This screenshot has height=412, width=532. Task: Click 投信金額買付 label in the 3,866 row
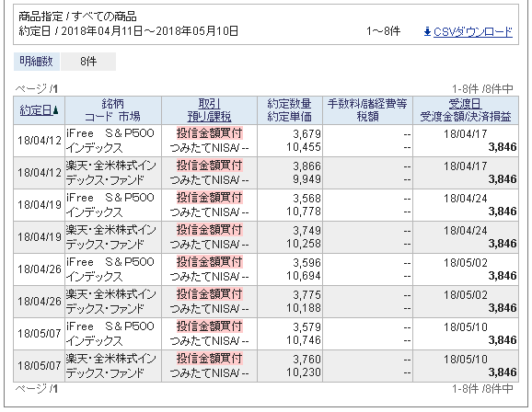tap(209, 166)
